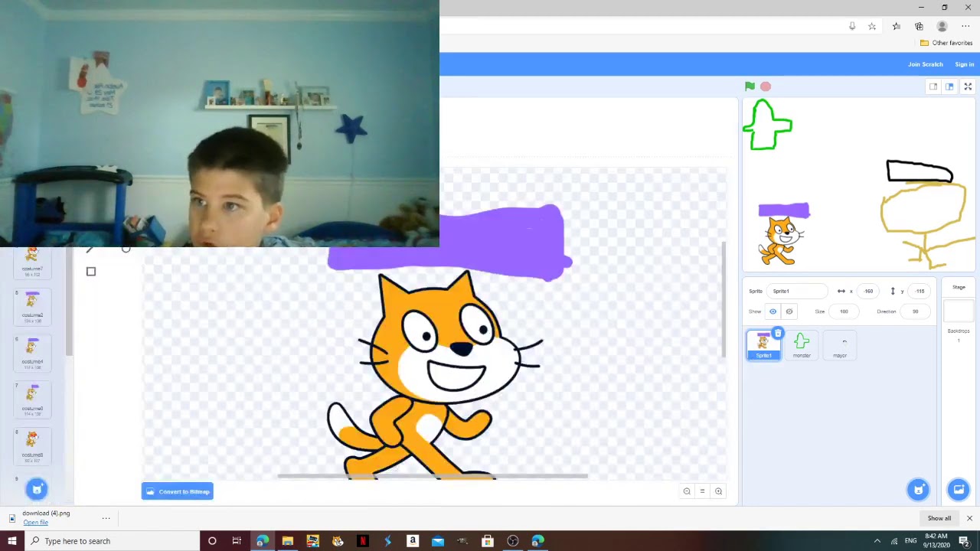Click the red stop button
The image size is (980, 551).
[x=766, y=86]
